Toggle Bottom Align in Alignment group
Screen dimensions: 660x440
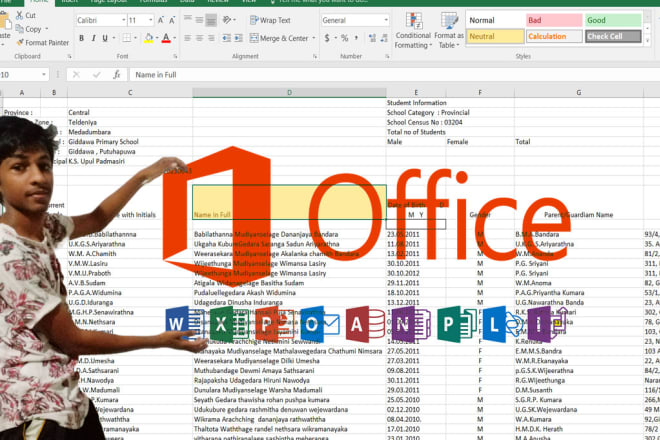[x=211, y=19]
